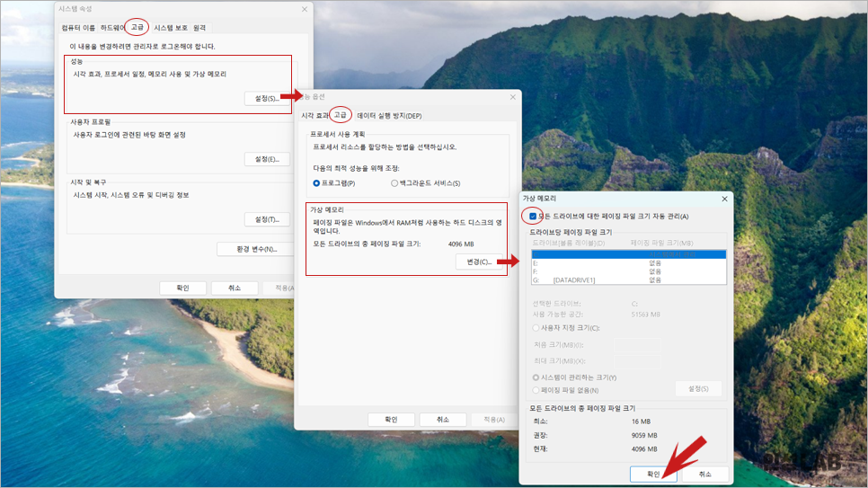Select the E: drive row
The height and width of the screenshot is (488, 868).
coord(629,263)
